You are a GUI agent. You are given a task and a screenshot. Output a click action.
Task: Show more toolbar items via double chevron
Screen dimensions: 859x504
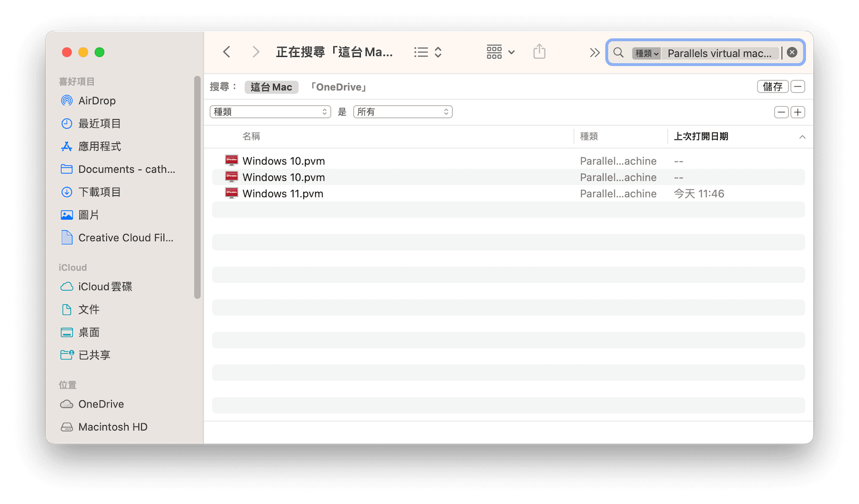(594, 53)
